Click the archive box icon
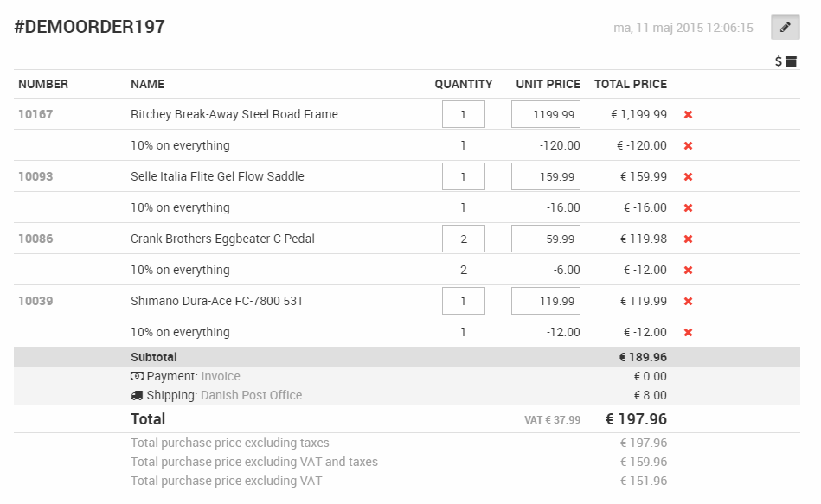The height and width of the screenshot is (504, 821). click(791, 61)
